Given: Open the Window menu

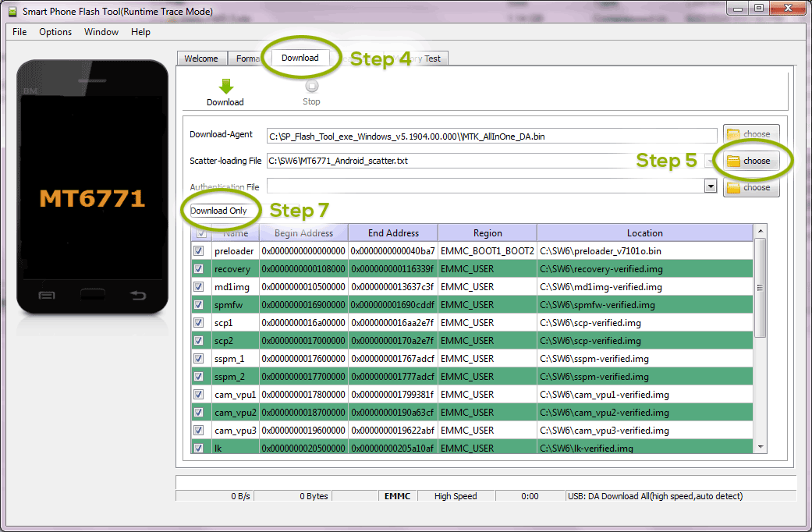Looking at the screenshot, I should 101,32.
